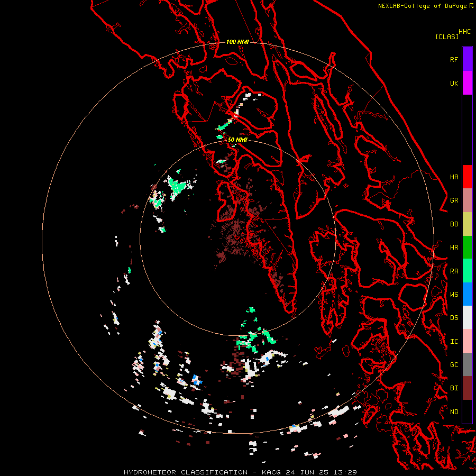The image size is (476, 476).
Task: Click the HA legend label
Action: pyautogui.click(x=454, y=177)
